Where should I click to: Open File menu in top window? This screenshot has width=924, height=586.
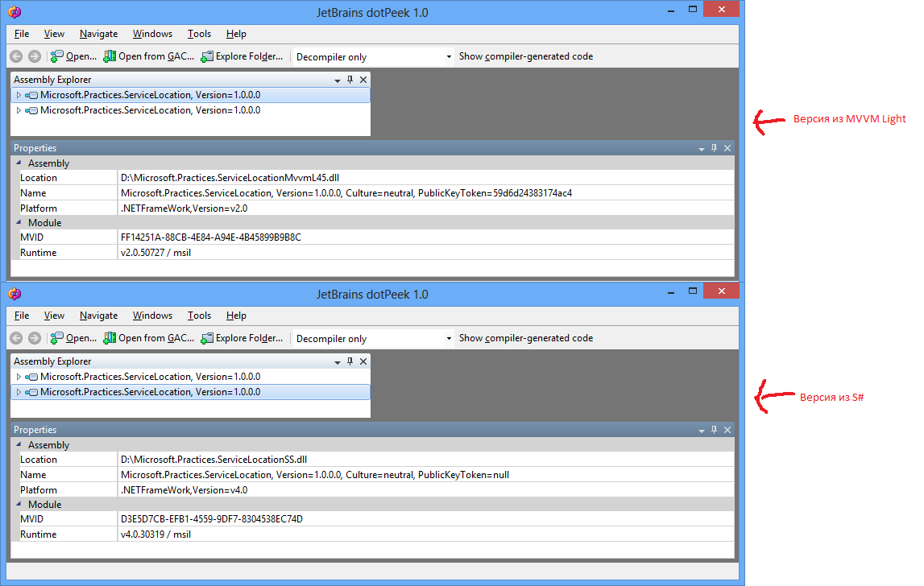(x=22, y=34)
